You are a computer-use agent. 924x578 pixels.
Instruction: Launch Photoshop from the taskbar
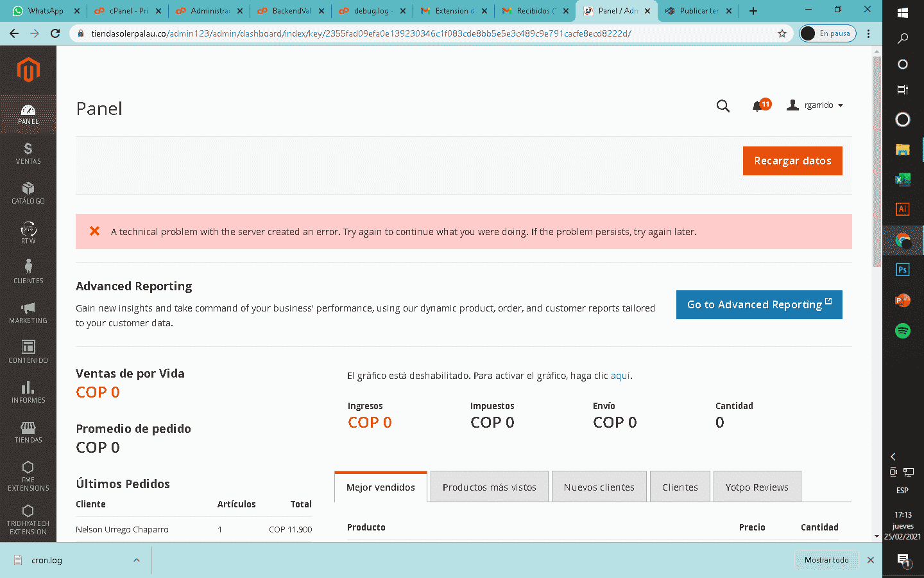pos(902,269)
